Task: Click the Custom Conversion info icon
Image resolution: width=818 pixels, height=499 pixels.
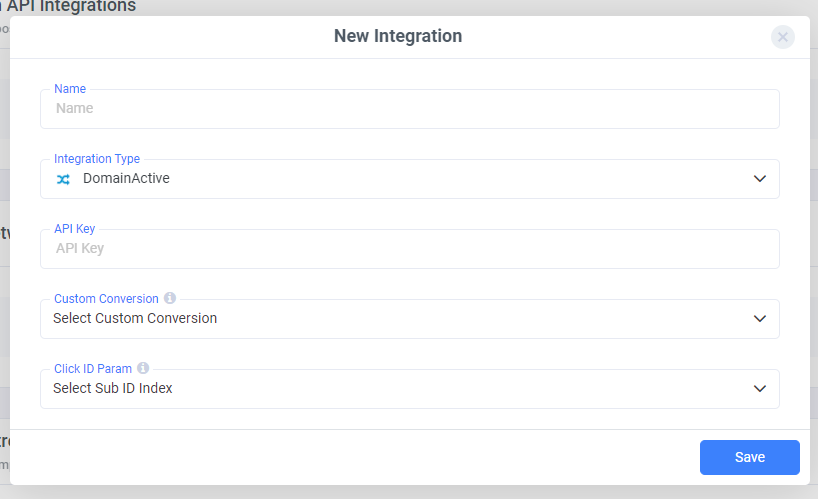Action: coord(170,298)
